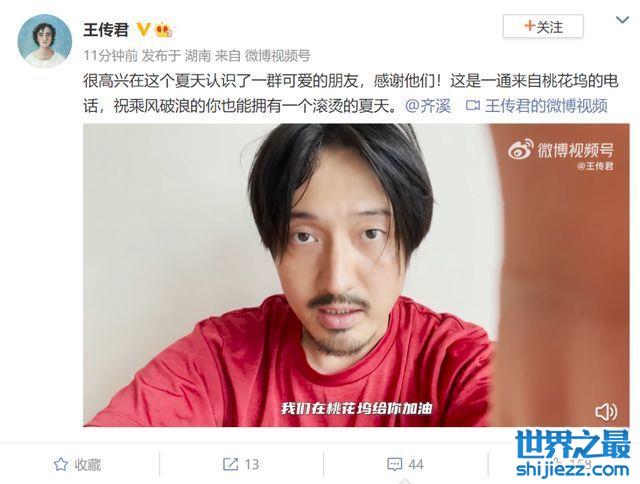Open 王传君的微博视频 video link

click(x=546, y=106)
